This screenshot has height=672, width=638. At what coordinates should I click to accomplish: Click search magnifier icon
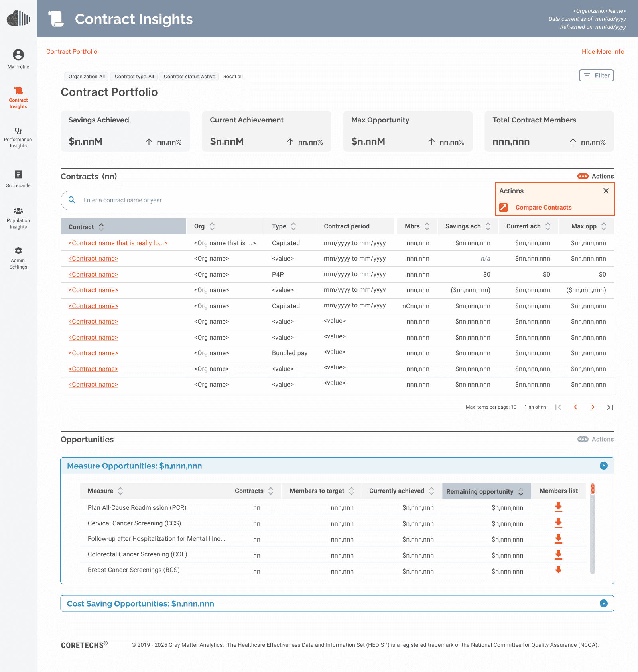coord(72,200)
